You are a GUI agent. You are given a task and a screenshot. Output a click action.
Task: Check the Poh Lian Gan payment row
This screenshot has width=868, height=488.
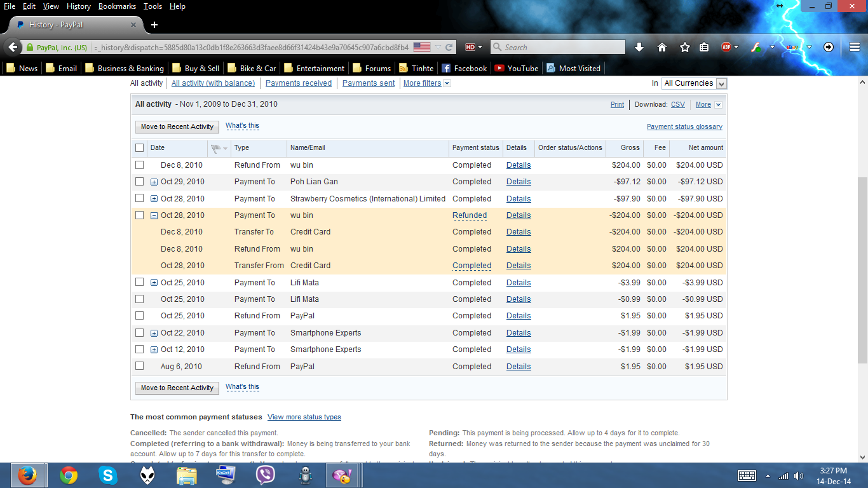click(x=140, y=182)
